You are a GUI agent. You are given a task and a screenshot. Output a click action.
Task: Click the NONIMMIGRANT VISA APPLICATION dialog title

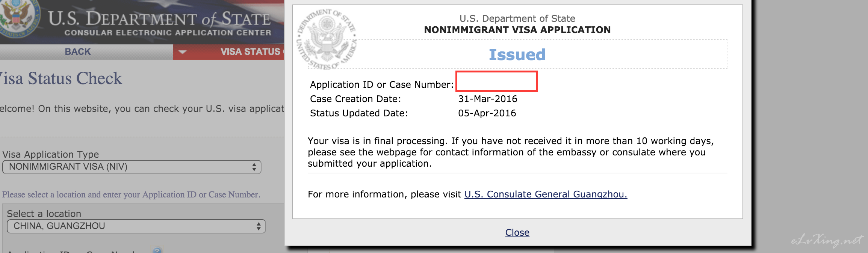point(517,30)
